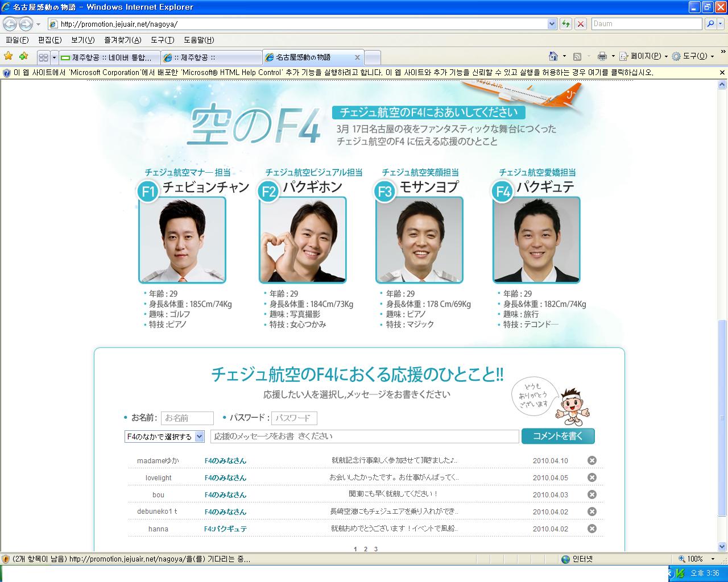Click the 인터넷 security zone indicator
This screenshot has height=582, width=728.
[x=577, y=559]
